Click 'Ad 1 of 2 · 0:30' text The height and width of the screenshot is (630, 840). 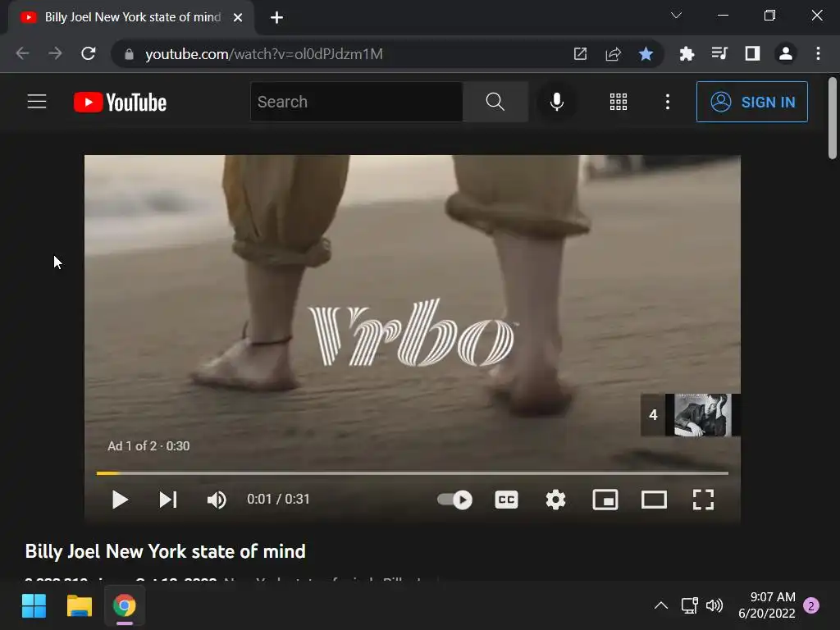pos(148,446)
